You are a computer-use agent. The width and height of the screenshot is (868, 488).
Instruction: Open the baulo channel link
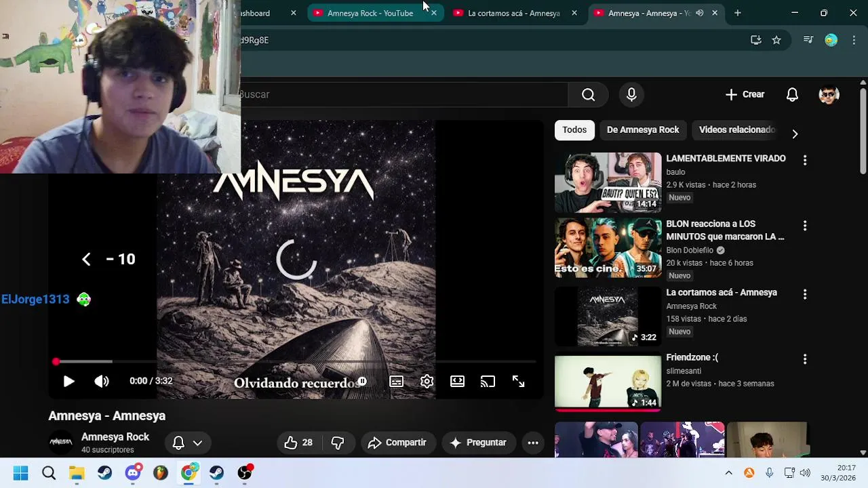point(675,172)
